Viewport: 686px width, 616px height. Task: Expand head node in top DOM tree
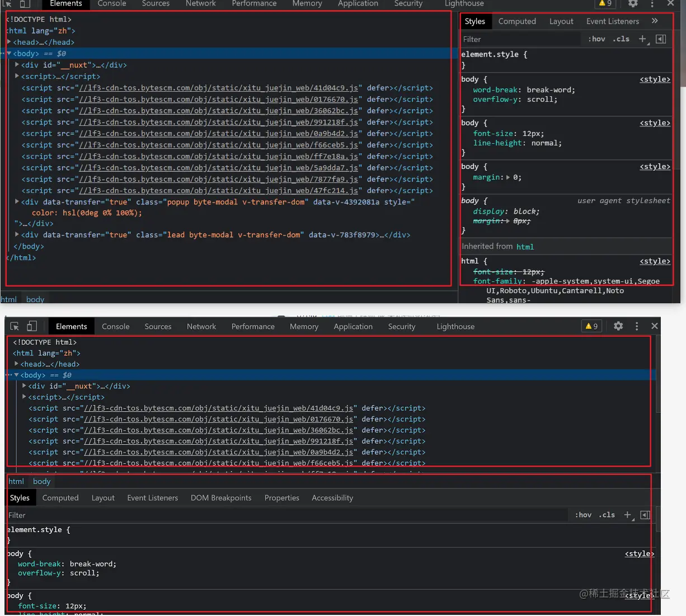tap(9, 42)
